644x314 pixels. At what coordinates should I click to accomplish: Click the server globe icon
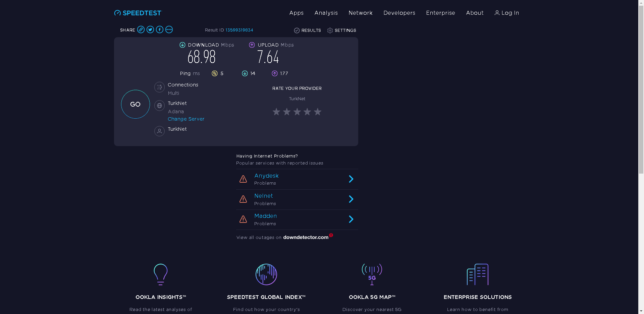point(159,106)
